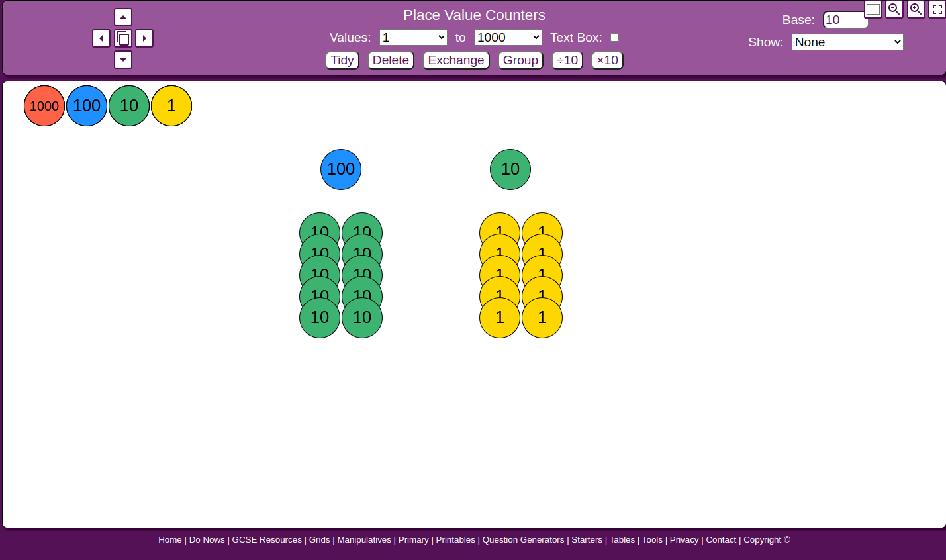Viewport: 946px width, 560px height.
Task: Click the red 1000 counter template
Action: (x=44, y=105)
